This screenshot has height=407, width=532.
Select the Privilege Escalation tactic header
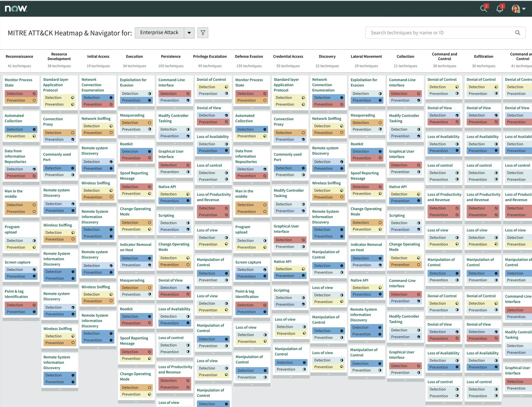(x=210, y=57)
